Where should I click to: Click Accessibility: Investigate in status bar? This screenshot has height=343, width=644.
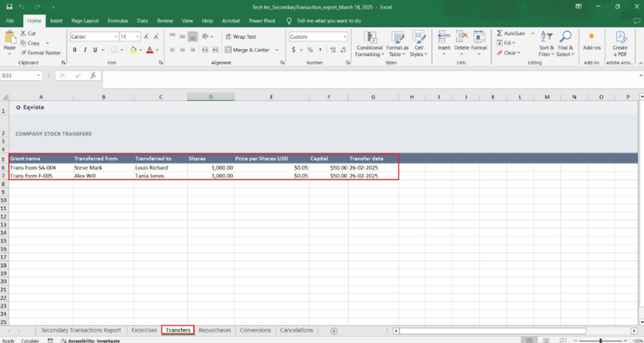(90, 340)
